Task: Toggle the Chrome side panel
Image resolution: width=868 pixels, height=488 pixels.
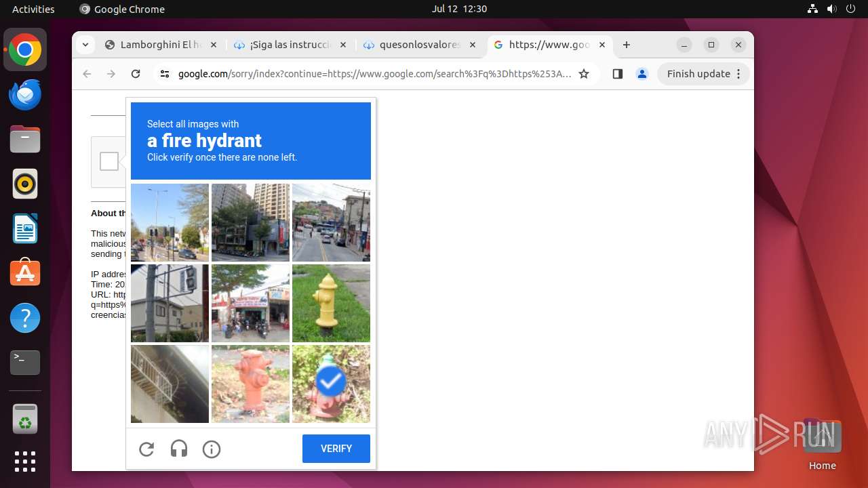Action: tap(617, 74)
